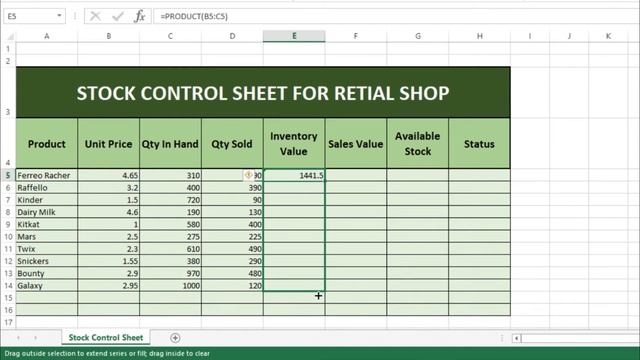Click the unit price 2.95 cell
Image resolution: width=640 pixels, height=360 pixels.
point(109,285)
